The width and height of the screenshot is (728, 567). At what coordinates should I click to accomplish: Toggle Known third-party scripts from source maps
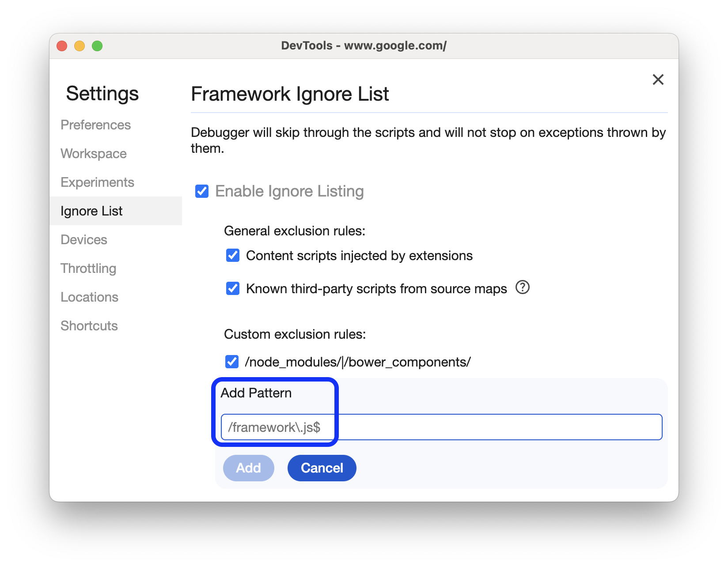coord(232,288)
